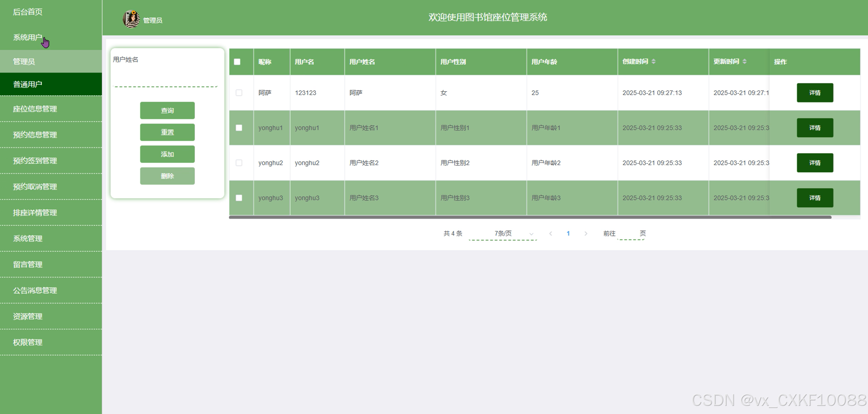The image size is (868, 414).
Task: Open the 7条/页 page size dropdown
Action: click(503, 234)
